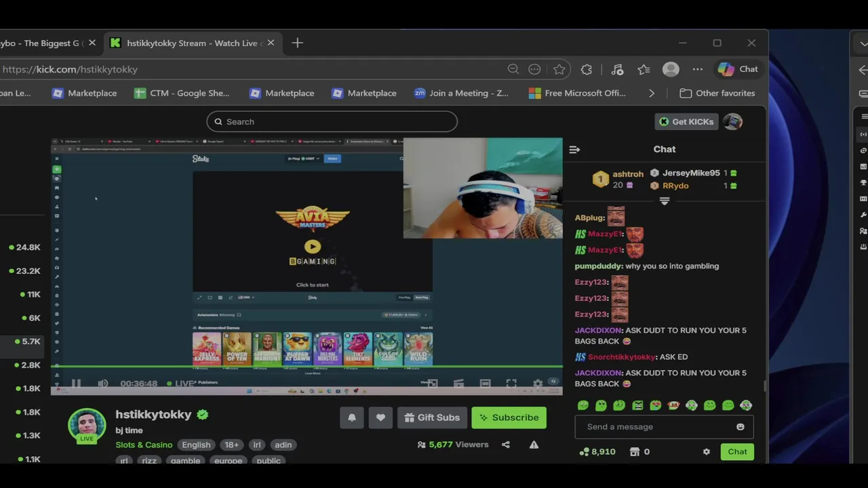Collapse the chat panel with arrow icon

574,149
